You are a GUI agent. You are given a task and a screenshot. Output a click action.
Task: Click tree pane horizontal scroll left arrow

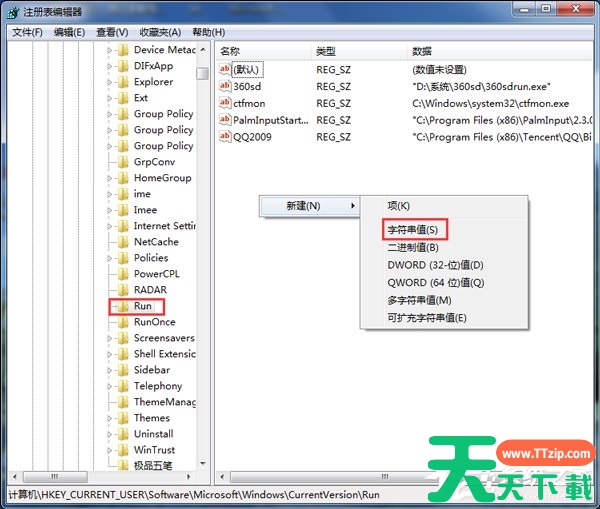tap(15, 477)
